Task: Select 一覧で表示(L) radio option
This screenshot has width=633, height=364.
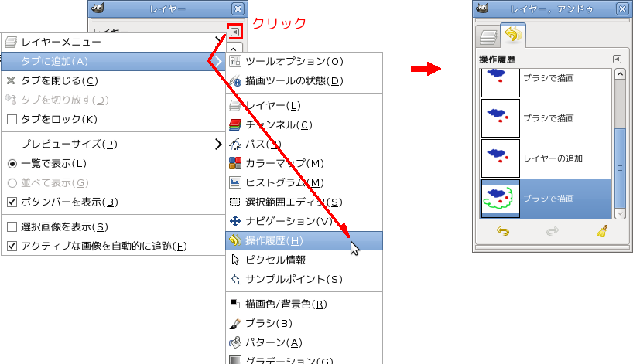Action: [12, 164]
